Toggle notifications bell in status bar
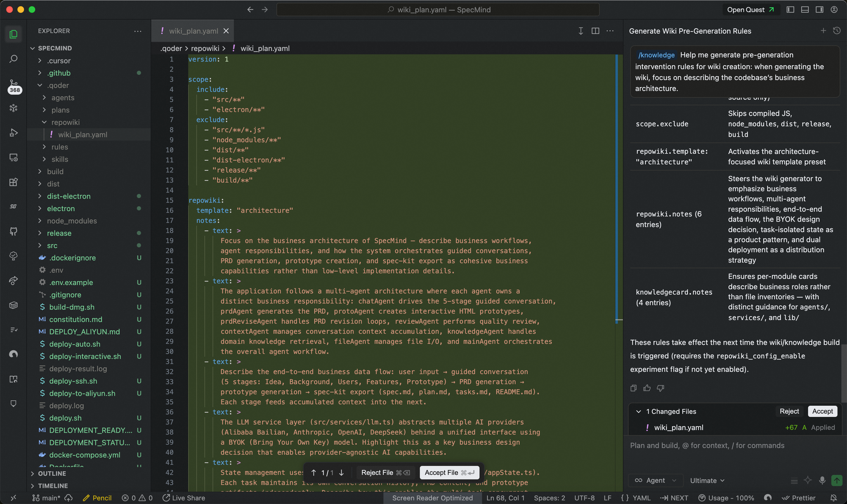847x504 pixels. pos(833,498)
